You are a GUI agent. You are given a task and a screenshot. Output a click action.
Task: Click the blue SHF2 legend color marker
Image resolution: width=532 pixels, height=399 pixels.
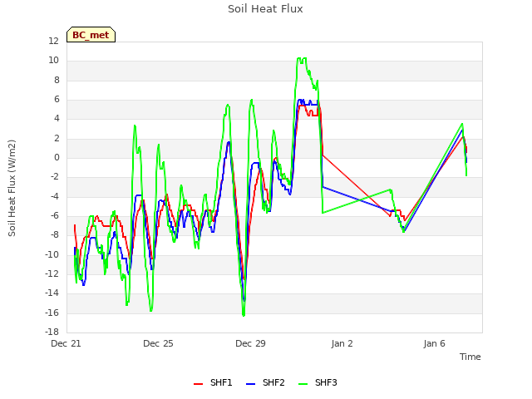250,384
